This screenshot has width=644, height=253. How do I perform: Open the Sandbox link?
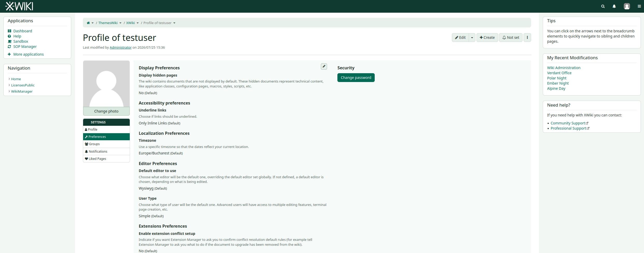point(21,41)
